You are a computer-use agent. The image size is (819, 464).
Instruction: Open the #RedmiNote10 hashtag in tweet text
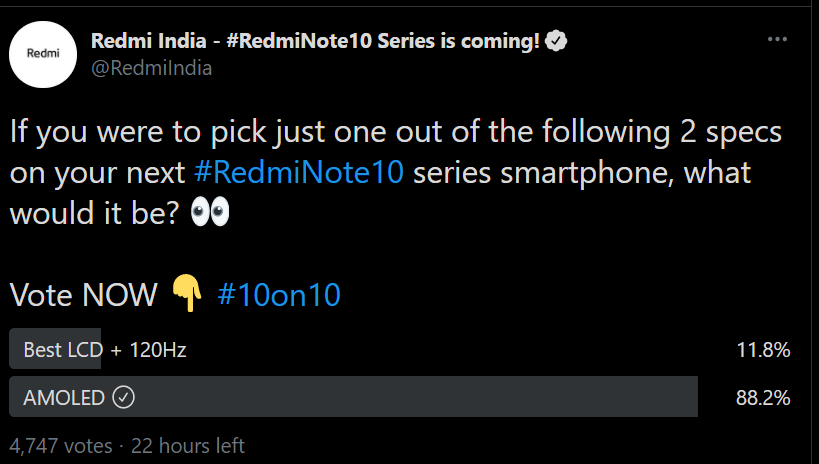click(299, 172)
